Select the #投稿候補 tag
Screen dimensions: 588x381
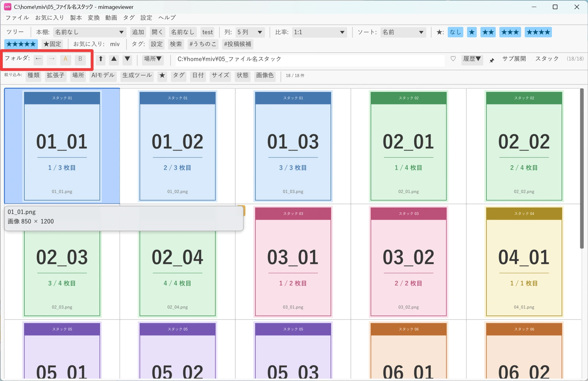coord(238,44)
